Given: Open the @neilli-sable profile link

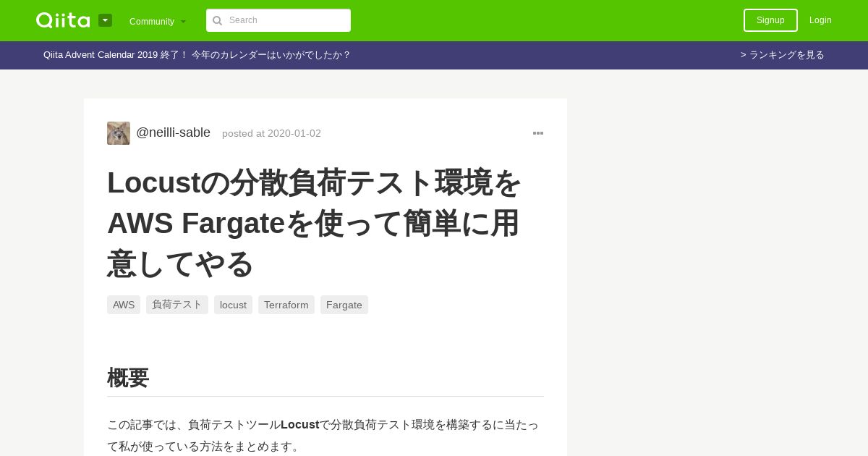Looking at the screenshot, I should [173, 132].
